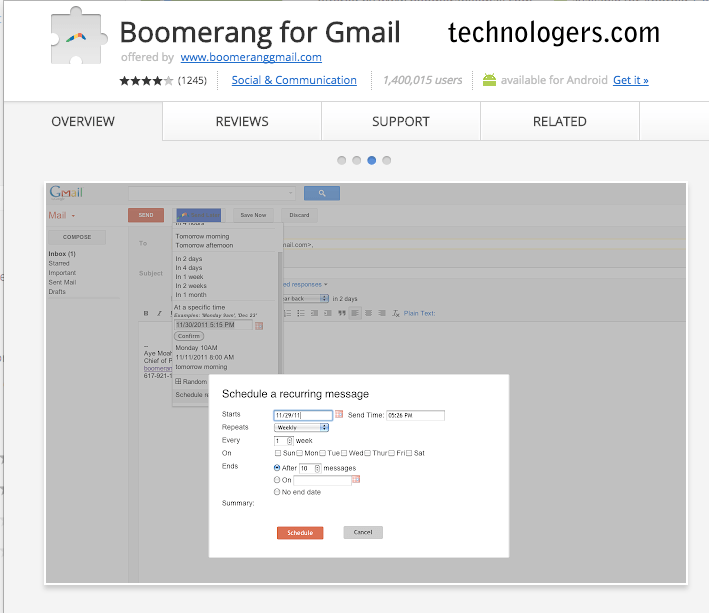Click the red SEND button

(146, 215)
